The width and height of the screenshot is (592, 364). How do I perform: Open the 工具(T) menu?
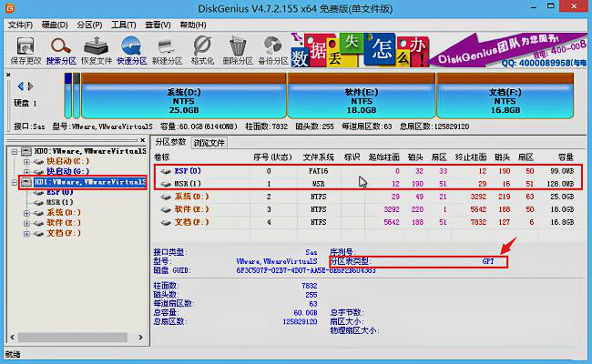(124, 25)
